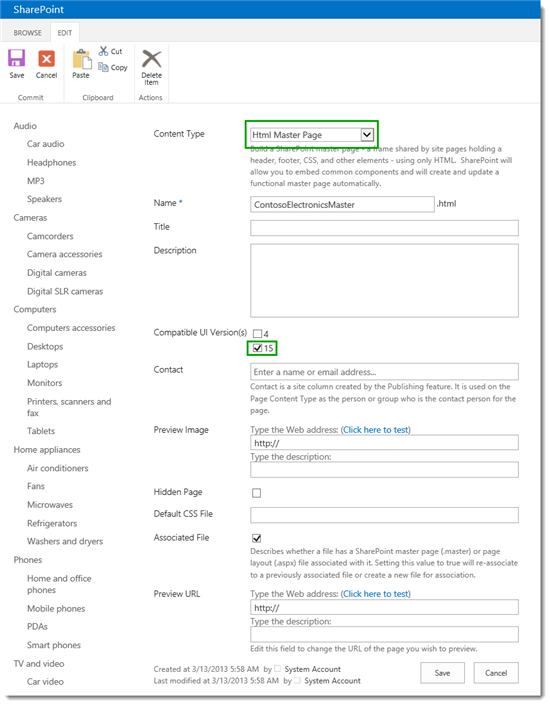The image size is (550, 705).
Task: Click the System Account last-modified link
Action: 332,681
